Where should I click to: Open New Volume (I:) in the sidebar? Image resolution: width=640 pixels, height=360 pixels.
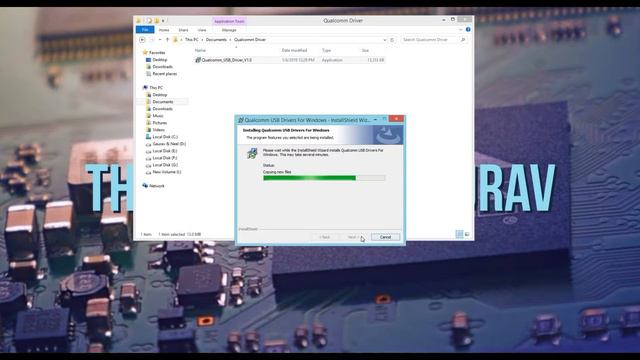coord(167,172)
